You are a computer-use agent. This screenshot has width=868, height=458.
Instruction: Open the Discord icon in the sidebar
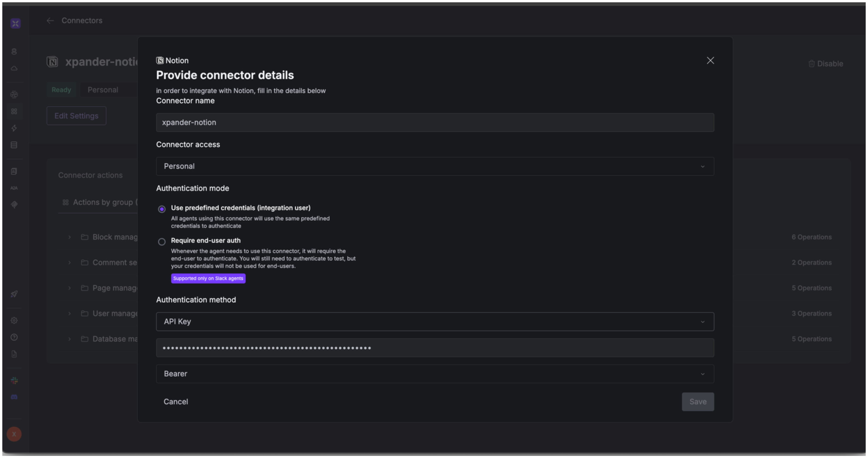(14, 397)
